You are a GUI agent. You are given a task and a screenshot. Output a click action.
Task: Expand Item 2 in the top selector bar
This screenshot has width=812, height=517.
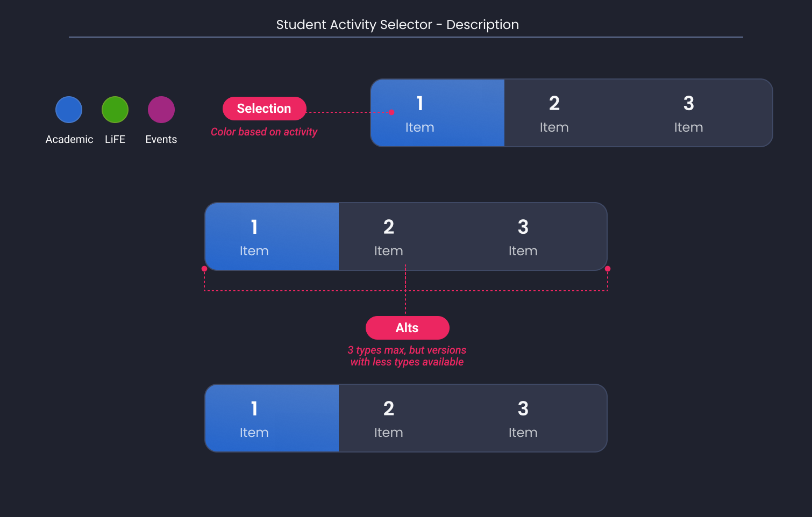(x=554, y=113)
